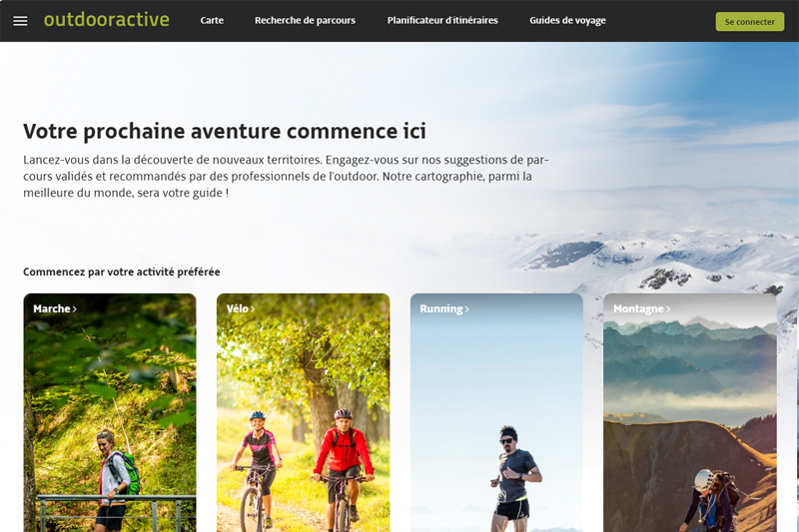Click the outdooractive logo
This screenshot has height=532, width=799.
[x=107, y=20]
